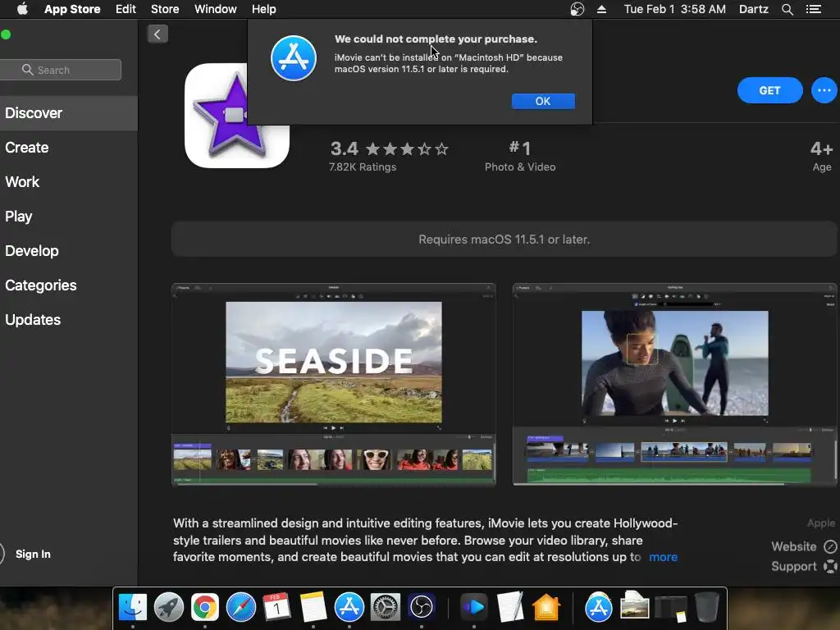Click the eject icon in menu bar
The image size is (840, 630).
click(601, 9)
